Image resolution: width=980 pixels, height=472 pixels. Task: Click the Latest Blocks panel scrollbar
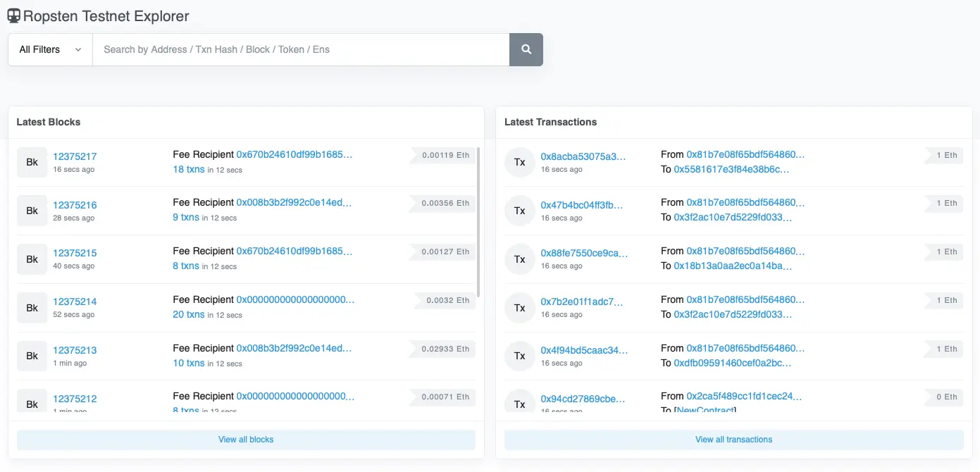point(479,222)
